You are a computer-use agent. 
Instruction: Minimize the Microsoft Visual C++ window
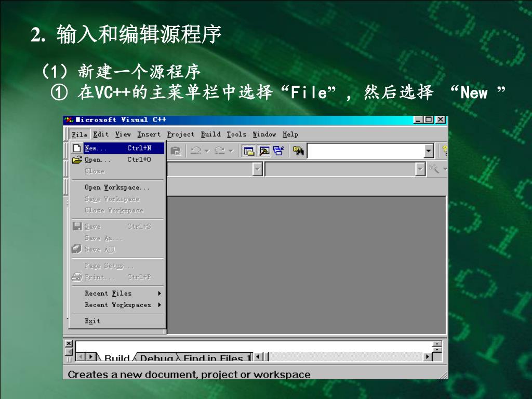click(418, 119)
